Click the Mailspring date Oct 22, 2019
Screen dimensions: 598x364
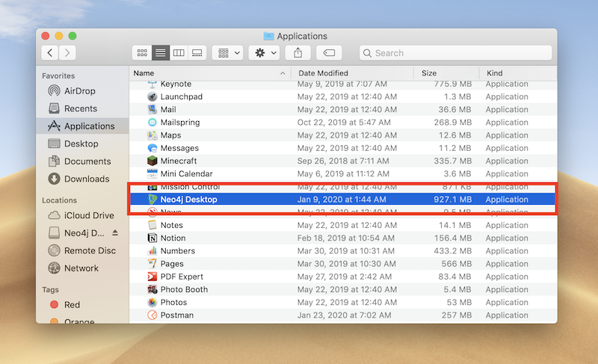[344, 123]
